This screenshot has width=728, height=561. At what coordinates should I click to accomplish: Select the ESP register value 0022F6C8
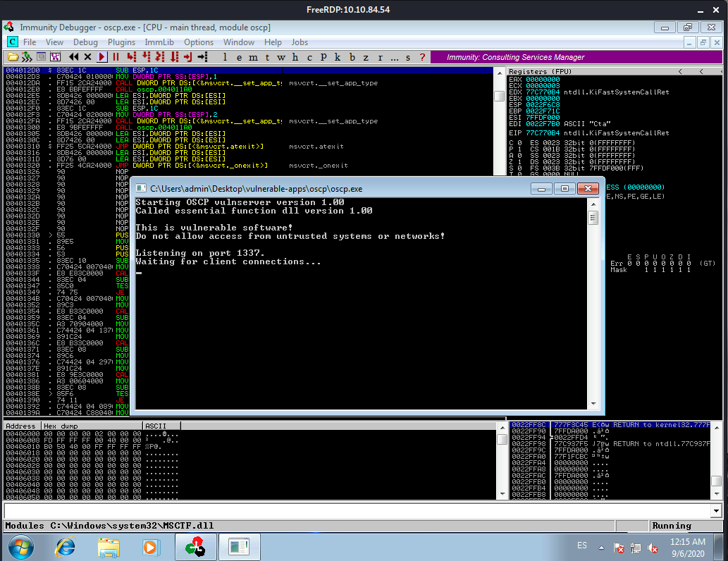click(543, 105)
